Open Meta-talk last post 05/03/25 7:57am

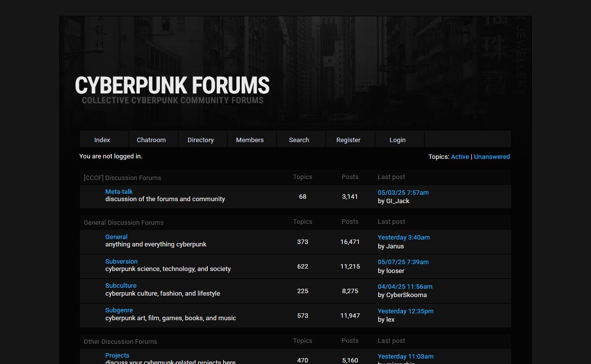pos(403,192)
